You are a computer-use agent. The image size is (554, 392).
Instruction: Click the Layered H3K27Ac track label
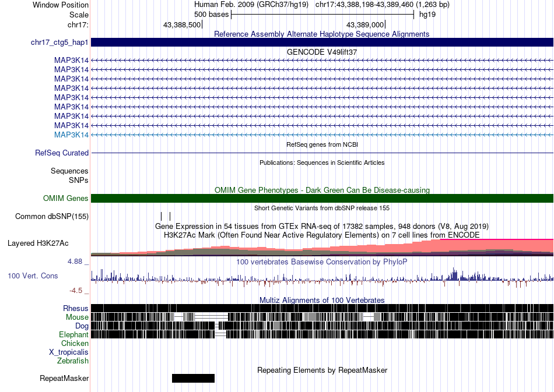(38, 243)
